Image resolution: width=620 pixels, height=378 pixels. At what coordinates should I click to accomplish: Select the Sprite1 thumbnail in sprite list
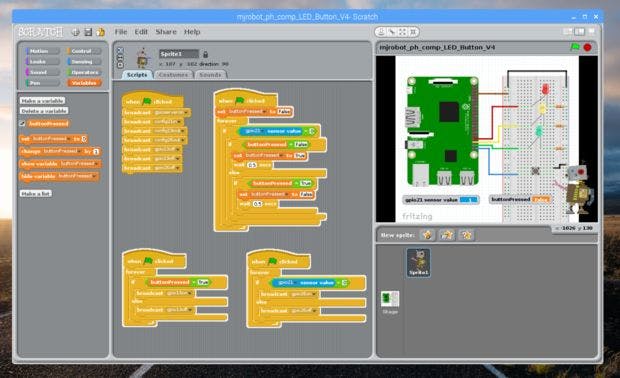pyautogui.click(x=418, y=263)
